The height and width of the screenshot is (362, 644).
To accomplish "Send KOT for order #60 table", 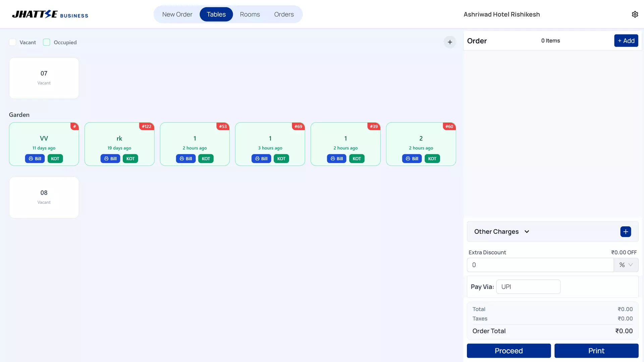I will tap(432, 159).
